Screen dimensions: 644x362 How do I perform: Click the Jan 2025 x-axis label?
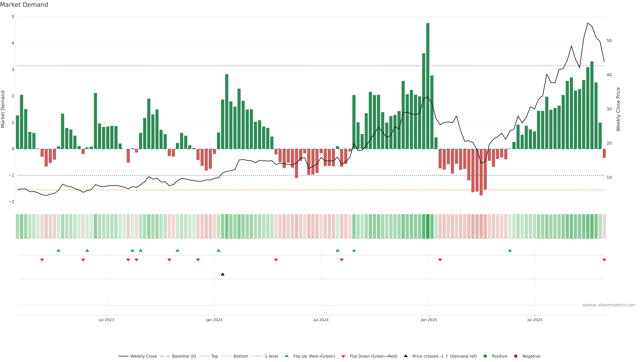tap(429, 320)
